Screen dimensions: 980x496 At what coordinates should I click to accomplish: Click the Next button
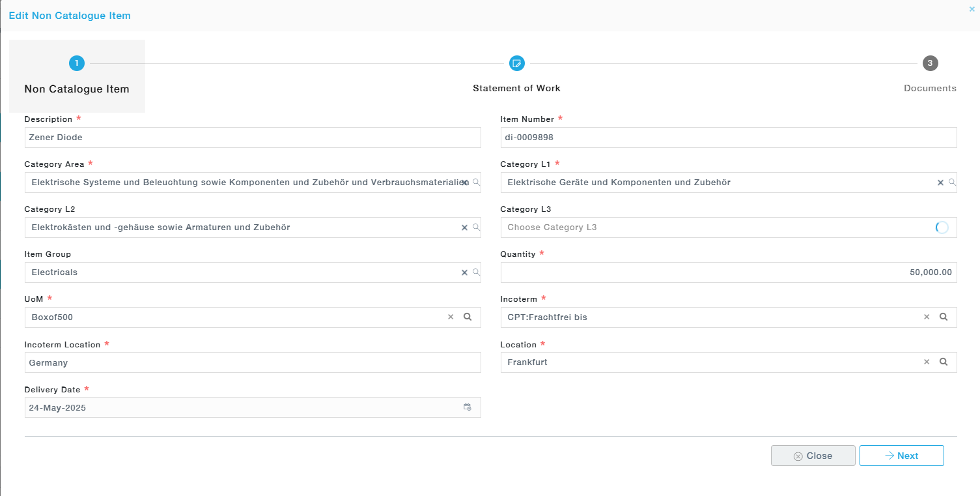point(901,456)
